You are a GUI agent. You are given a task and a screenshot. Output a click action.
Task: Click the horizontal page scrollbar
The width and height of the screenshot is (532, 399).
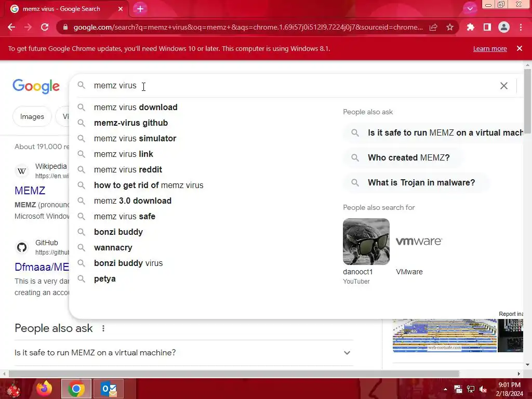pyautogui.click(x=234, y=374)
